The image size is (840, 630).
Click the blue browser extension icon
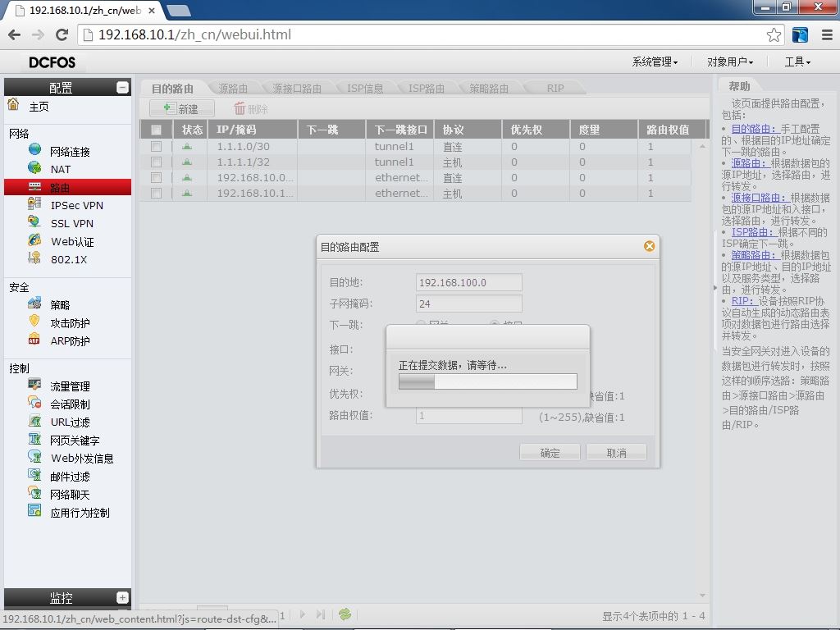[800, 35]
